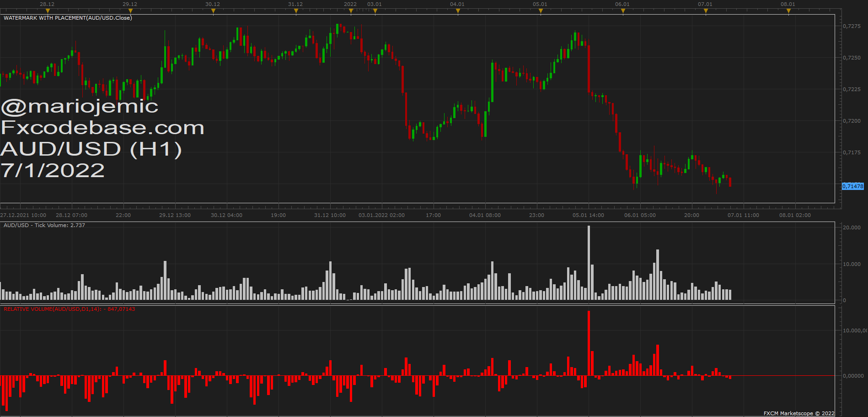Select the AUD/USD Tick Volume label
This screenshot has width=868, height=417.
pyautogui.click(x=44, y=225)
